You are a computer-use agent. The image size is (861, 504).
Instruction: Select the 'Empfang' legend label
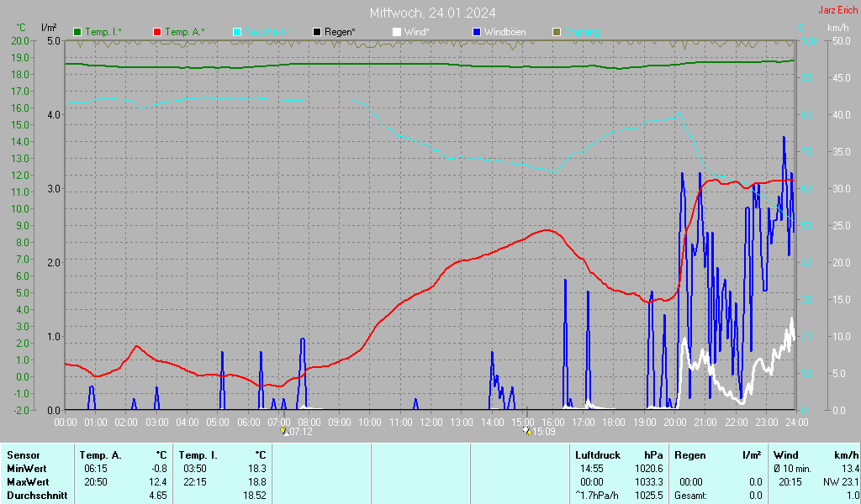582,32
